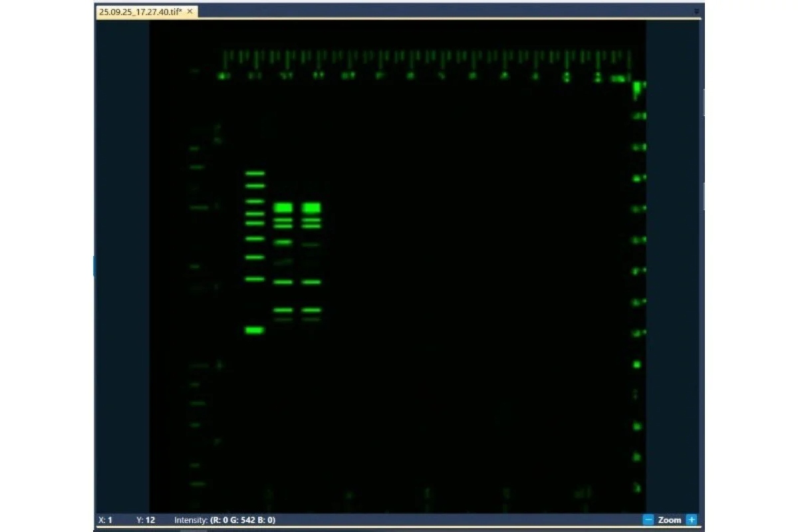The image size is (798, 532).
Task: Click the second-lowest band in rightmost sample lane
Action: 312,310
